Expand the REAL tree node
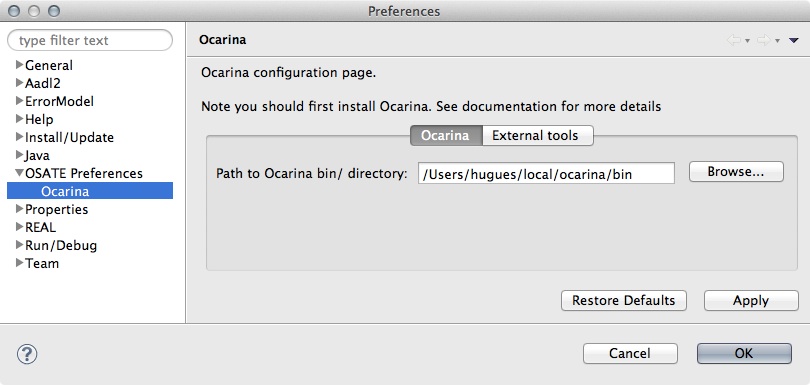The height and width of the screenshot is (385, 810). 20,227
